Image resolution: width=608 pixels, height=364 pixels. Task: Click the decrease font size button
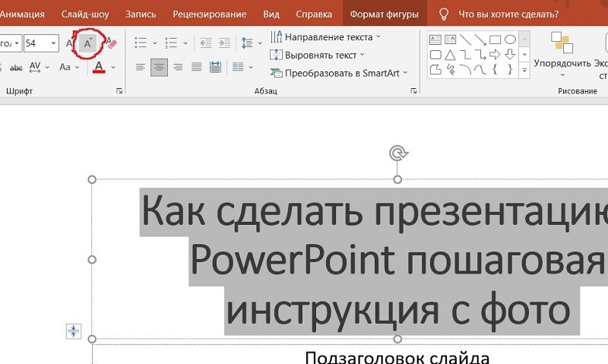[x=88, y=43]
